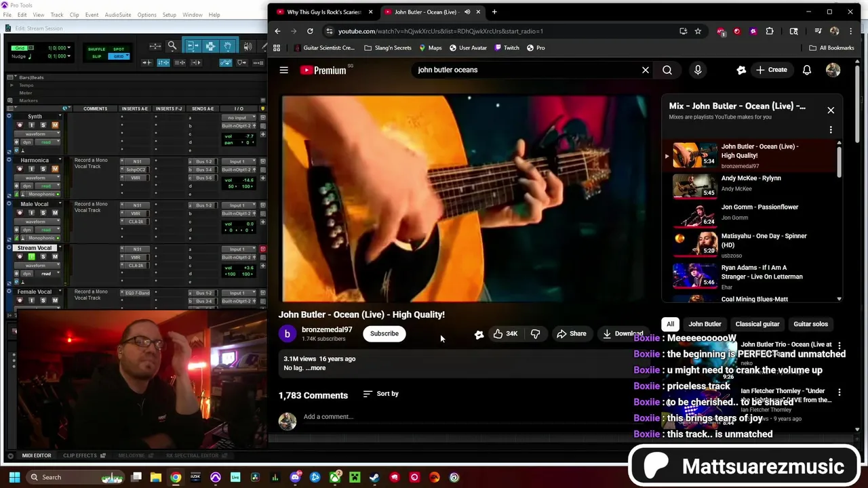Screen dimensions: 868x488
Task: Click the Windows taskbar Search box
Action: [77, 477]
